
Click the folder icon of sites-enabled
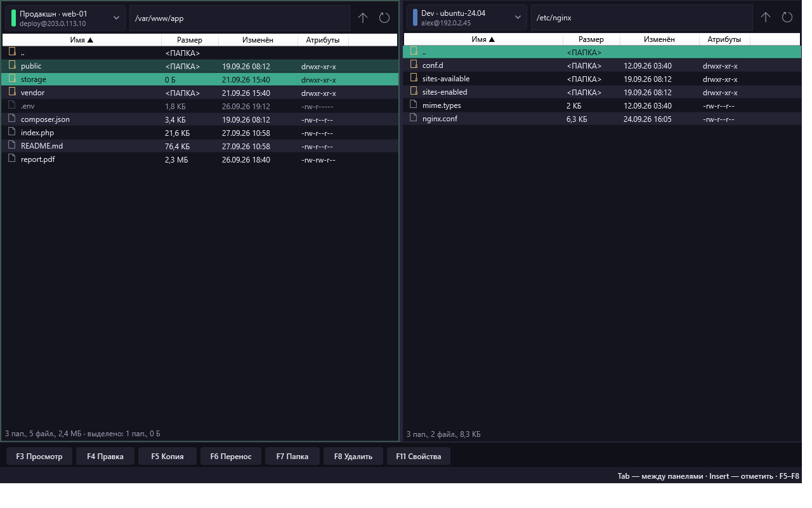pyautogui.click(x=414, y=91)
